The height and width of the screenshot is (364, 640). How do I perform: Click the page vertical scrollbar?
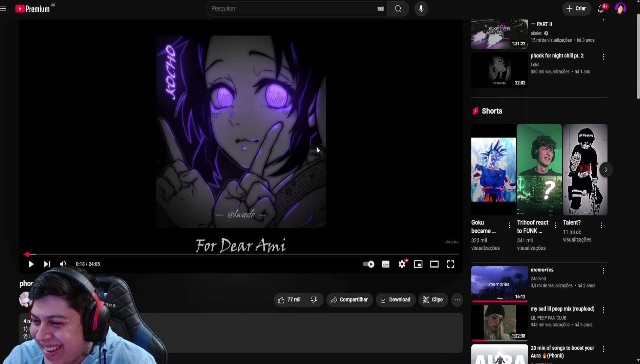click(x=638, y=56)
